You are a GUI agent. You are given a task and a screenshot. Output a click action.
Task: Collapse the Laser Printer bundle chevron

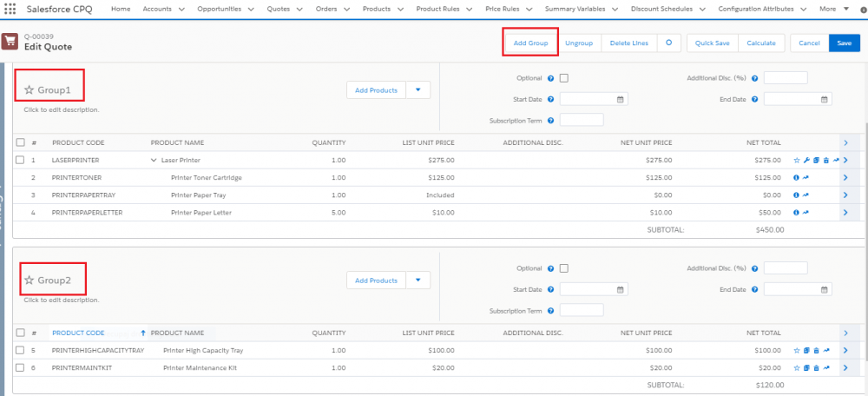(x=154, y=160)
